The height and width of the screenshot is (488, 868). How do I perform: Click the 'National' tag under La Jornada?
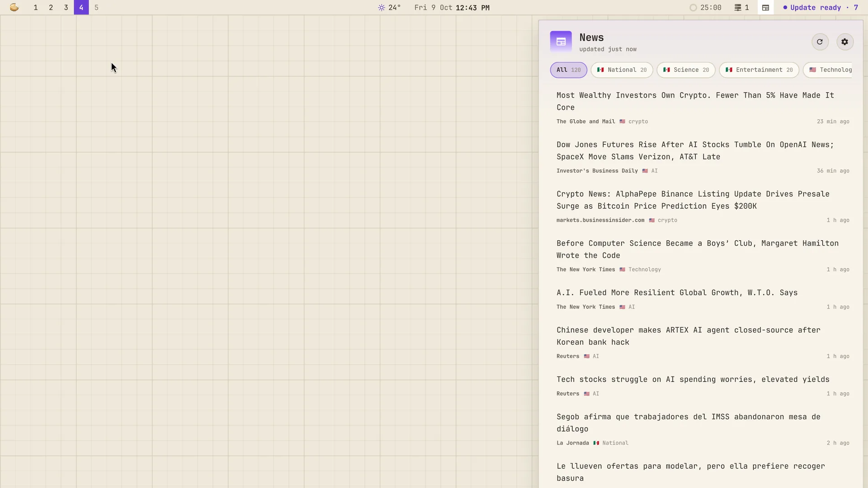tap(615, 443)
